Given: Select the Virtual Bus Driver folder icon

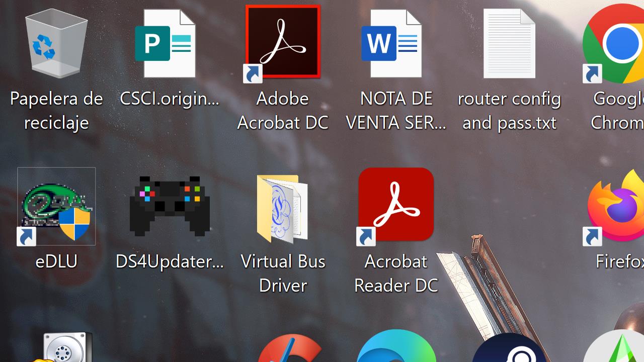Looking at the screenshot, I should [x=282, y=209].
